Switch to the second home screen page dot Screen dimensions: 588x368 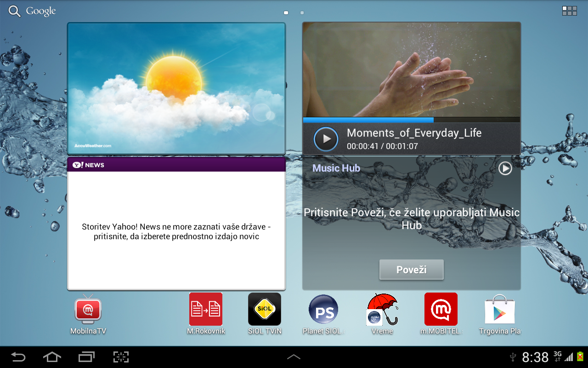coord(302,13)
